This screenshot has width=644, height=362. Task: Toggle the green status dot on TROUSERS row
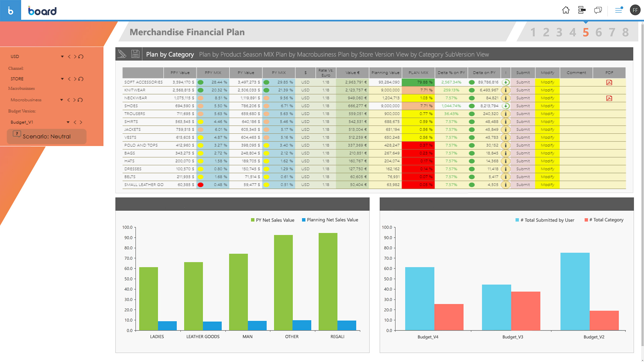pyautogui.click(x=472, y=114)
